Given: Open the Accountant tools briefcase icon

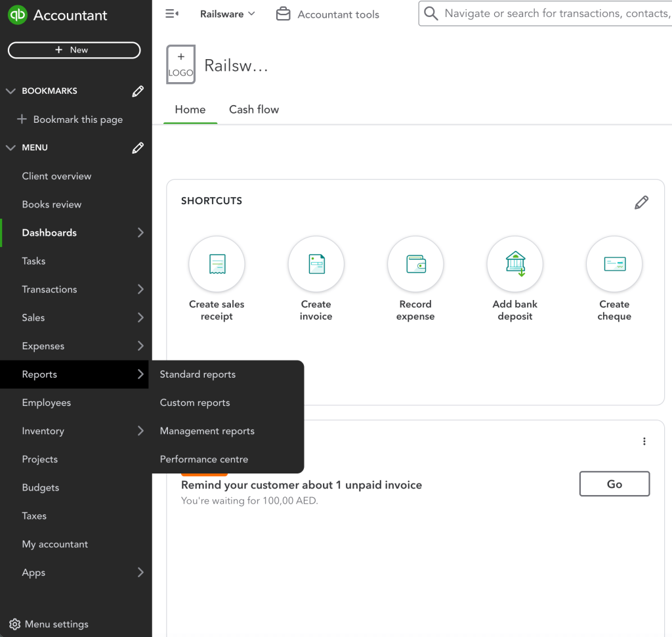Looking at the screenshot, I should [283, 13].
